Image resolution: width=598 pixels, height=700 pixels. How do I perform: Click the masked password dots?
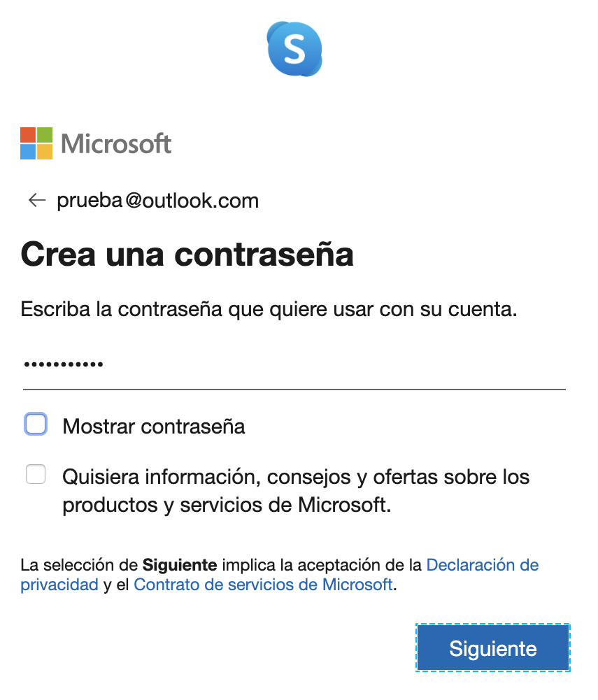(64, 365)
